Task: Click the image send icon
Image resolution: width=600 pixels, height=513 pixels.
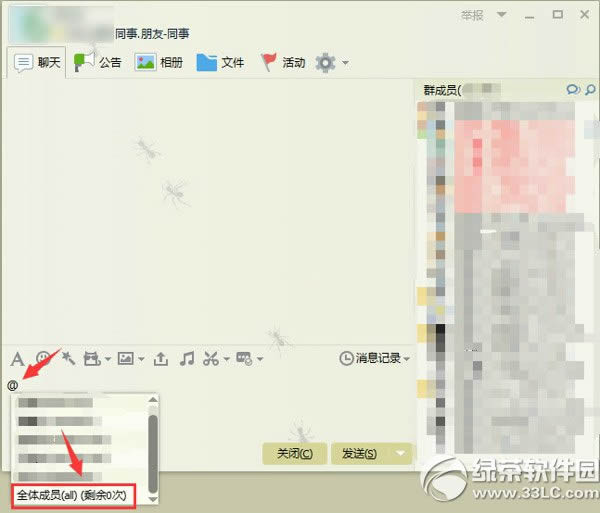Action: (126, 358)
